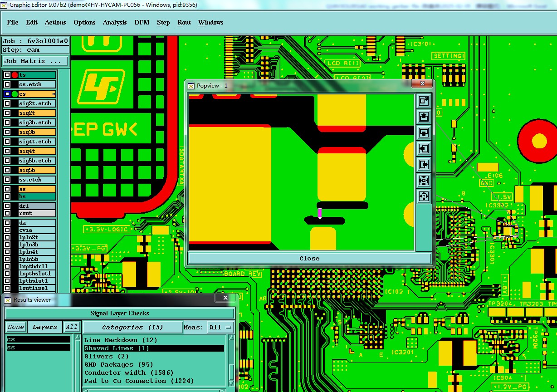557x392 pixels.
Task: Toggle the cs layer checkbox
Action: point(7,94)
